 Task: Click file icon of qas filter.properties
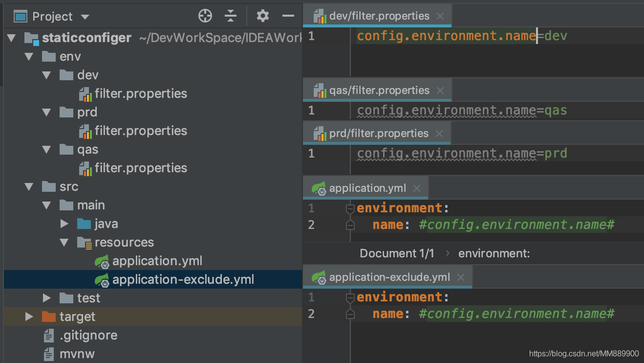pyautogui.click(x=86, y=168)
